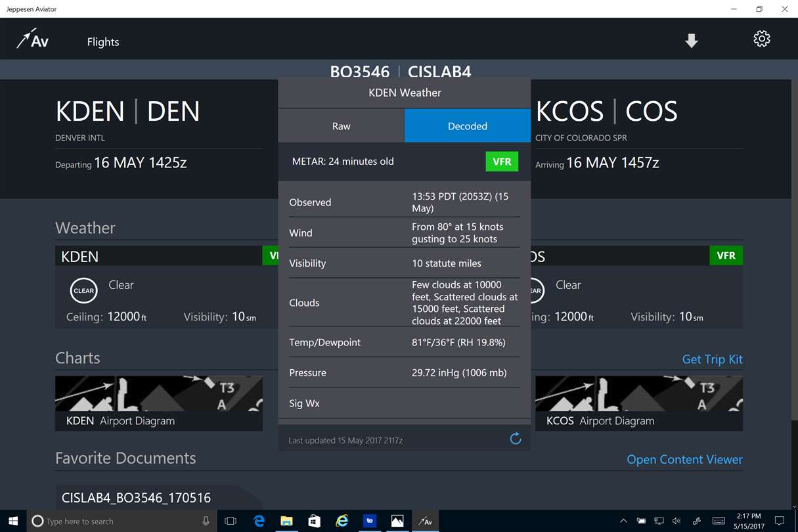Click the volume speaker tray icon

coord(676,521)
